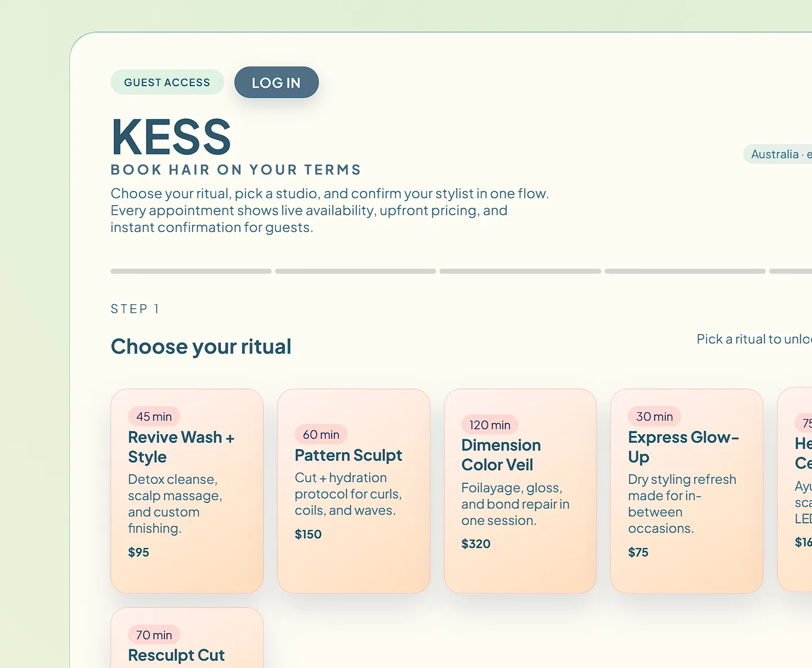
Task: Click the 45 min badge on Revive Wash
Action: coord(154,416)
